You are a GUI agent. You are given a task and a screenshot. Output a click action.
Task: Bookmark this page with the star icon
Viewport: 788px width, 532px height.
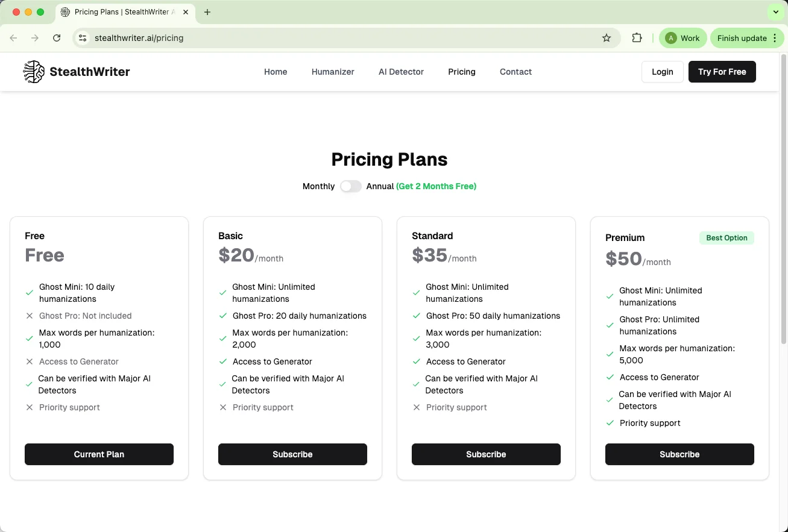607,38
